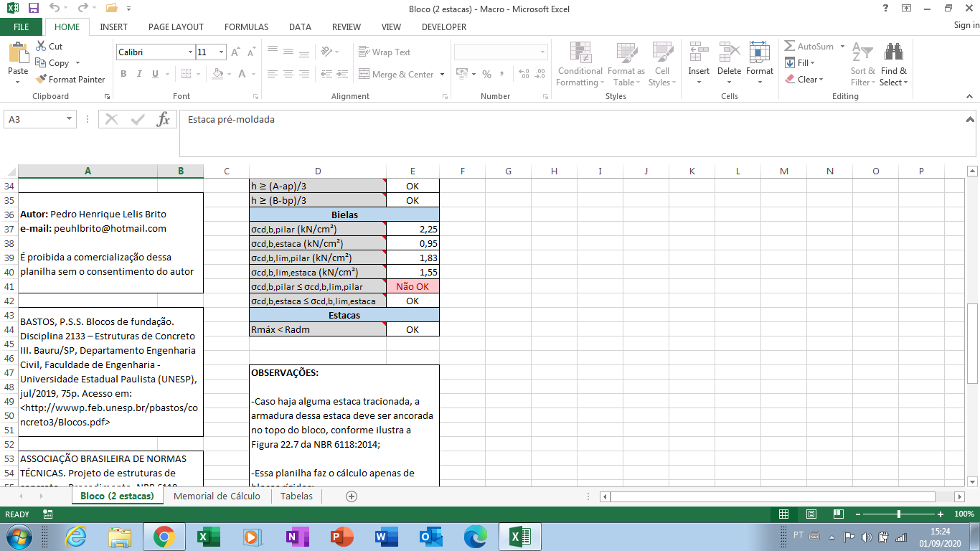Expand the font size dropdown
Screen dimensions: 980x551
tap(222, 52)
